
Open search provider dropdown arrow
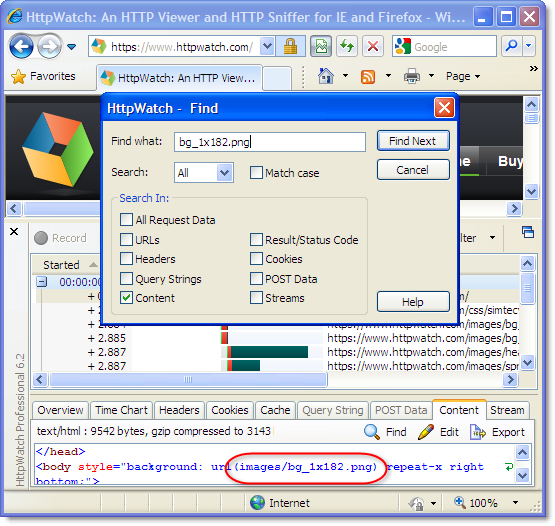(x=529, y=46)
